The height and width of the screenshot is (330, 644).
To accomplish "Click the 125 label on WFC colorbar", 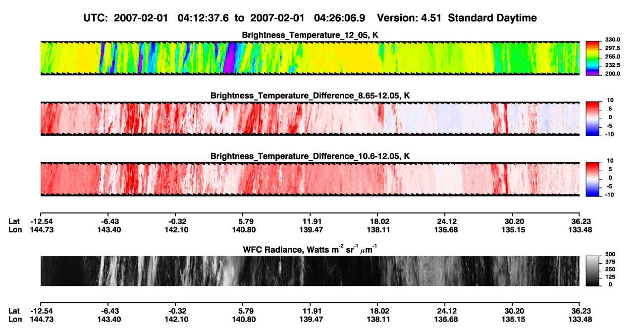I will (x=611, y=277).
